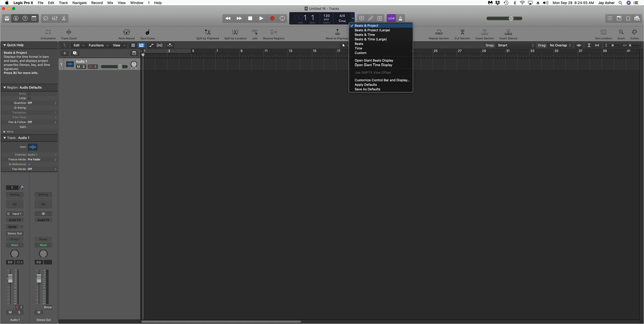Open the Edit dropdown in Tracks area
644x324 pixels.
(79, 45)
